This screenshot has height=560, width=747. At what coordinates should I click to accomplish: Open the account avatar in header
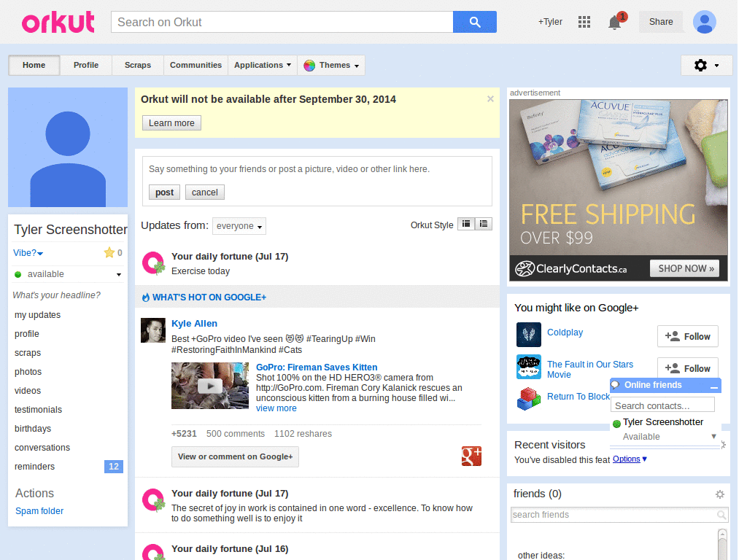[x=704, y=22]
